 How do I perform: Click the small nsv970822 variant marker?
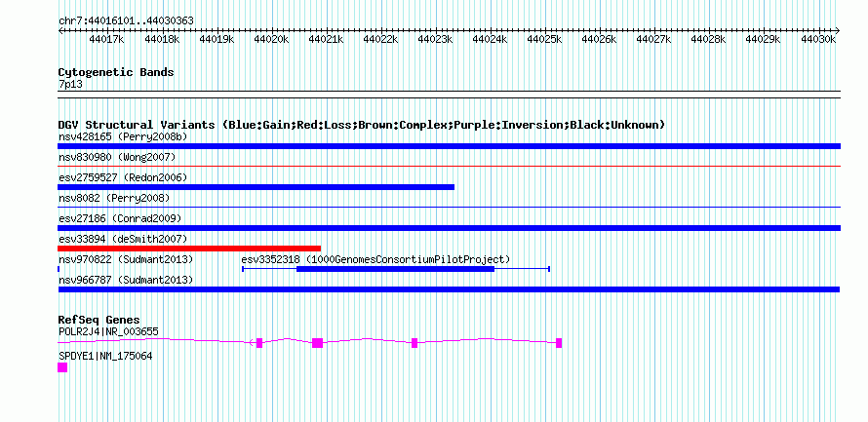click(x=59, y=269)
